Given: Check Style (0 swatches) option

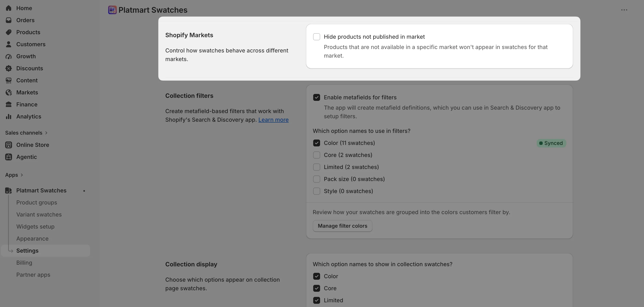Looking at the screenshot, I should point(316,191).
